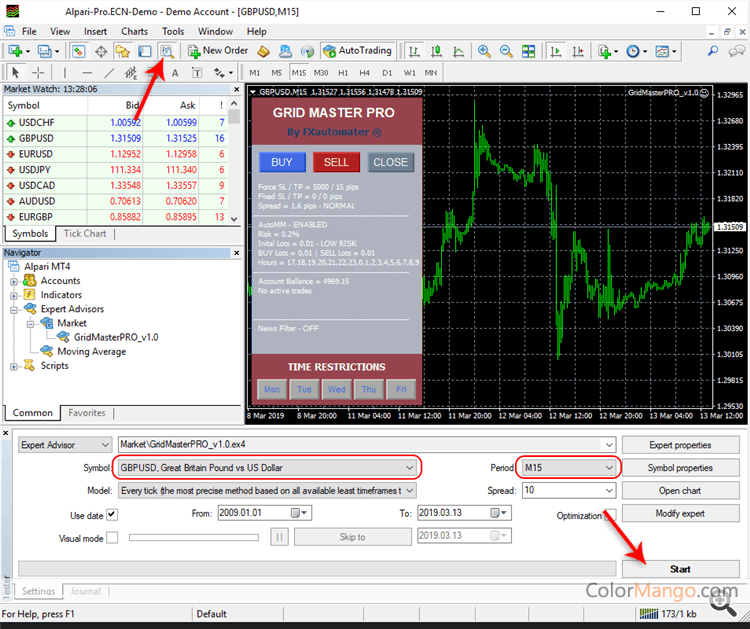Click the New Chart toolbar icon
Screen dimensions: 750x629
coord(14,51)
